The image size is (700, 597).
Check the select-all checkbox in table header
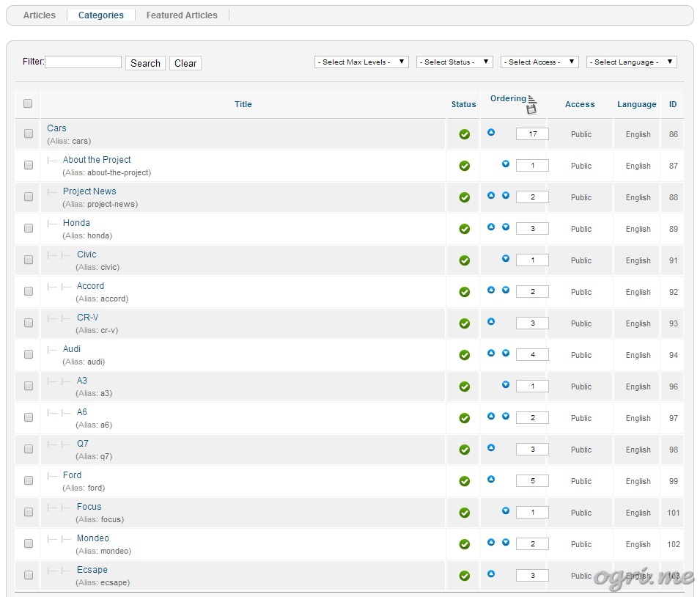[28, 103]
